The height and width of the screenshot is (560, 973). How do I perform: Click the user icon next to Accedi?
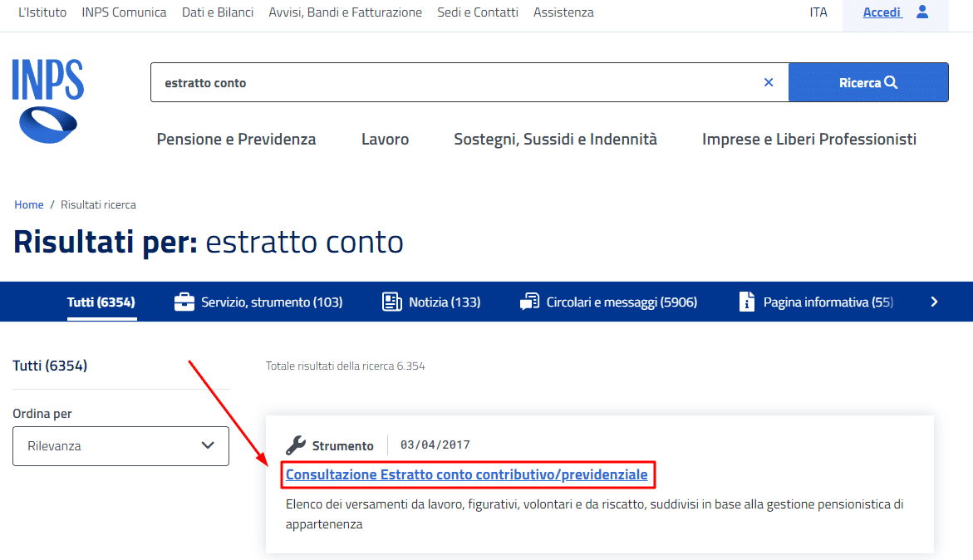[921, 12]
